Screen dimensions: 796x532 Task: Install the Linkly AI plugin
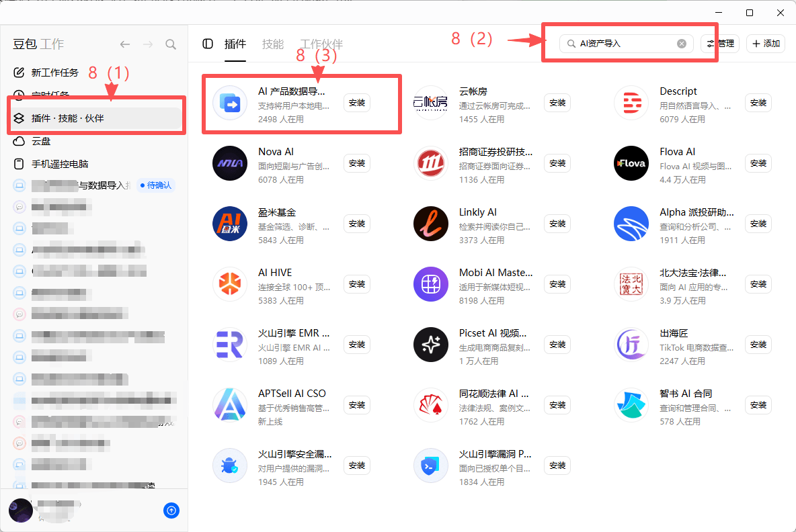557,224
